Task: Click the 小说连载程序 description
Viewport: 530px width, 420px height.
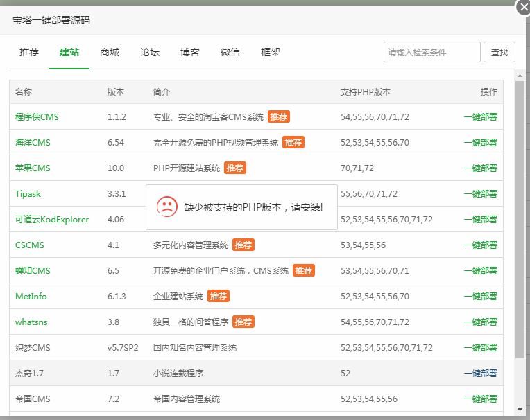Action: pos(178,374)
